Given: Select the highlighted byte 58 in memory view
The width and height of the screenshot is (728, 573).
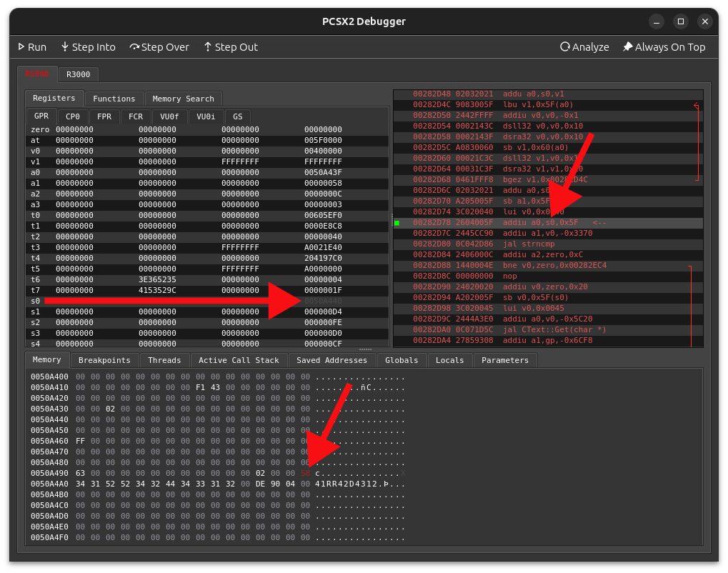Looking at the screenshot, I should tap(305, 473).
